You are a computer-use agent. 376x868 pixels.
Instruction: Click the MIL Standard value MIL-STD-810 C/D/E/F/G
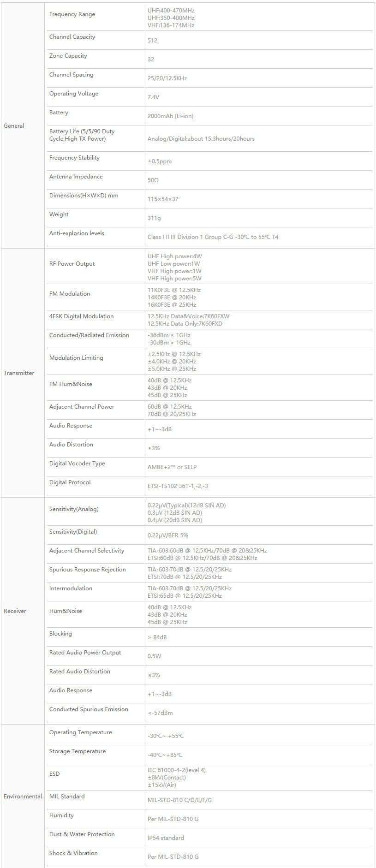tap(179, 800)
